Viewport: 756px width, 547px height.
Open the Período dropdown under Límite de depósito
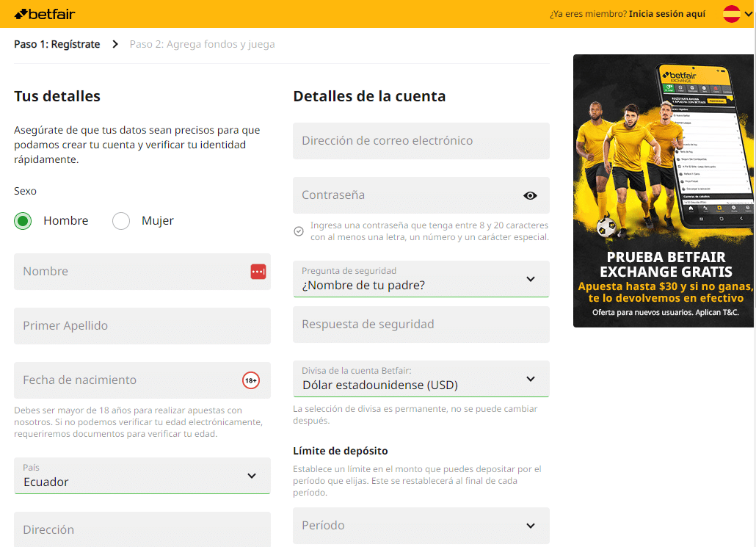point(421,526)
